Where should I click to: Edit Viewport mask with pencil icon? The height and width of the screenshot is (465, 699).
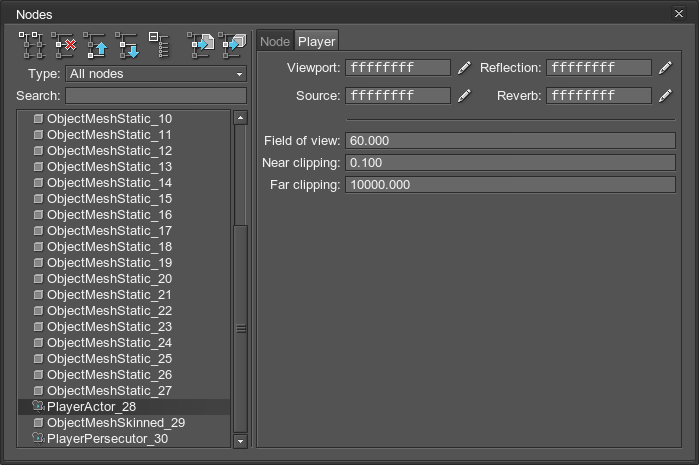[x=464, y=68]
